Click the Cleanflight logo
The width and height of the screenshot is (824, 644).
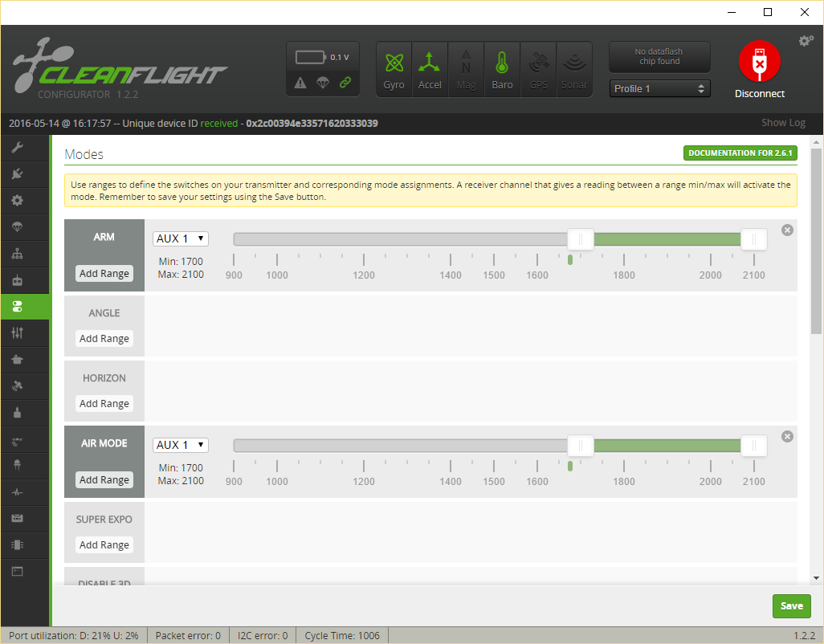[x=120, y=68]
